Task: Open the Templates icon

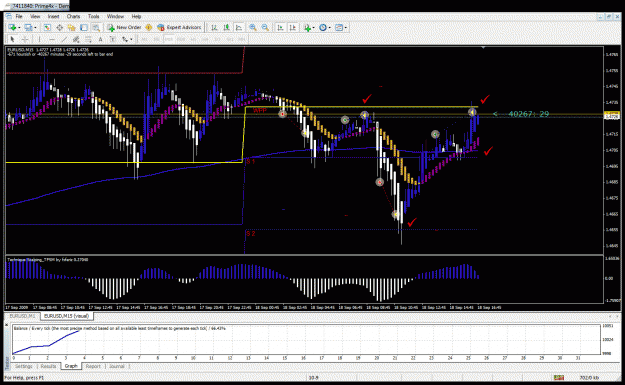Action: 339,28
